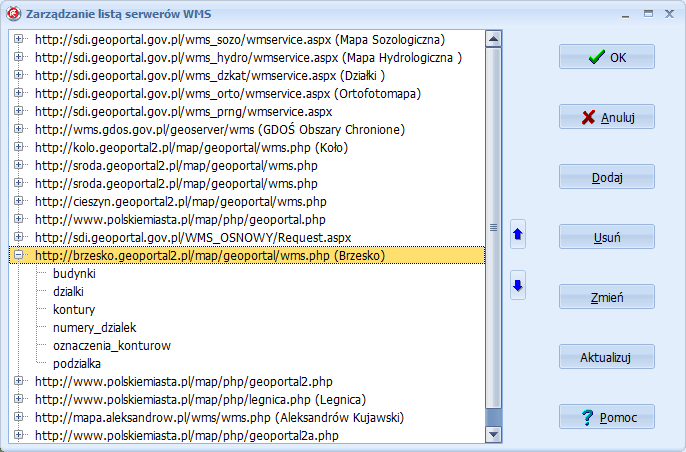Click the scrollbar up arrow

(x=494, y=39)
